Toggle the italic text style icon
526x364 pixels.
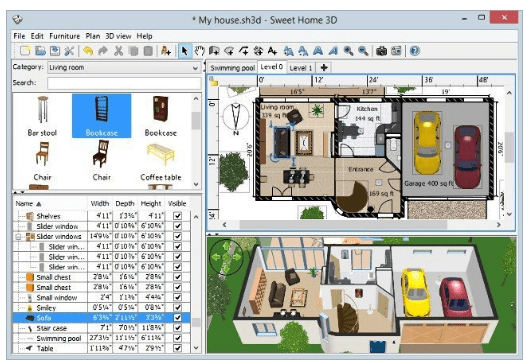click(x=333, y=51)
